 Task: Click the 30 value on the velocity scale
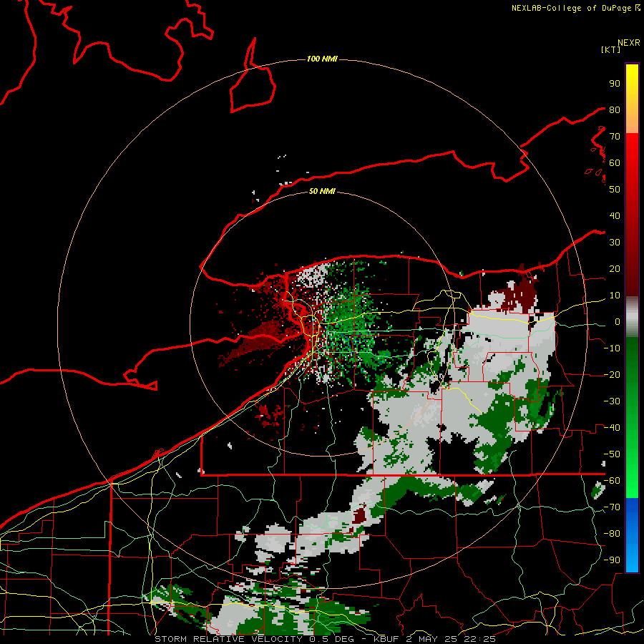615,243
